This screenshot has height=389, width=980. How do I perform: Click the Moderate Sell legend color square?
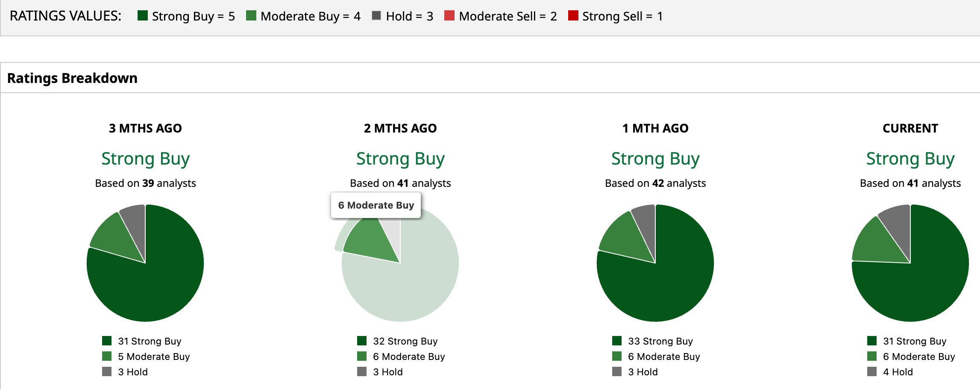[449, 16]
